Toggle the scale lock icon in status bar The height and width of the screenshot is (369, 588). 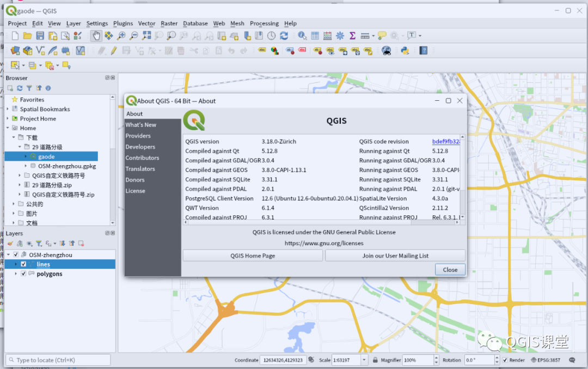[375, 360]
